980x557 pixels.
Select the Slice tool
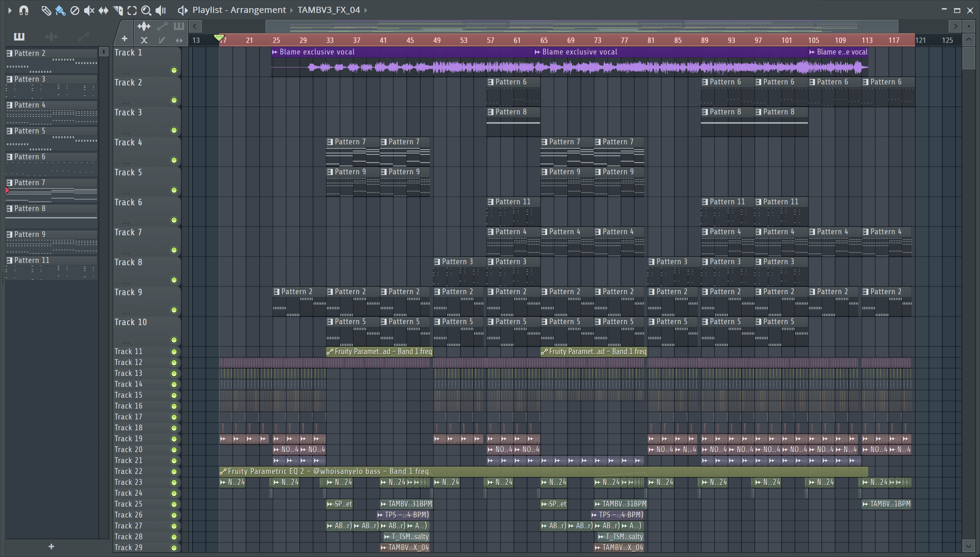point(118,10)
